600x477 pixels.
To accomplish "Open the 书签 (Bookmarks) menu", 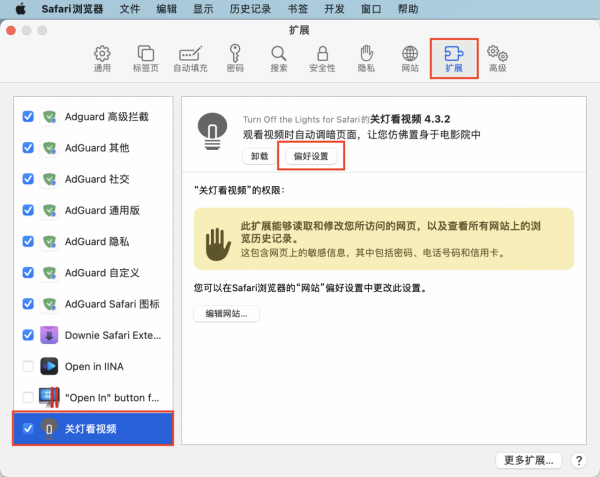I will (x=298, y=9).
